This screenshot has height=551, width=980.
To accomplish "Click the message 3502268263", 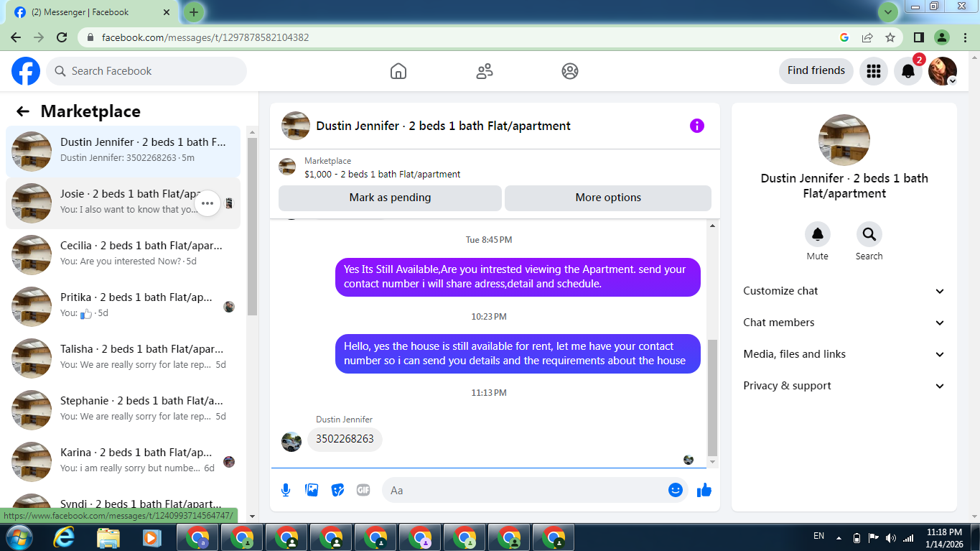I will tap(345, 439).
